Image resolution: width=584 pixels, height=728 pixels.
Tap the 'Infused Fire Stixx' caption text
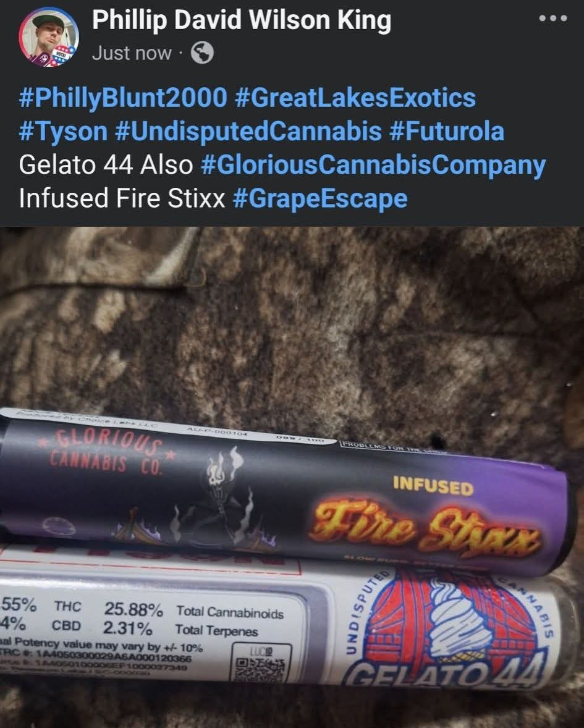click(122, 198)
